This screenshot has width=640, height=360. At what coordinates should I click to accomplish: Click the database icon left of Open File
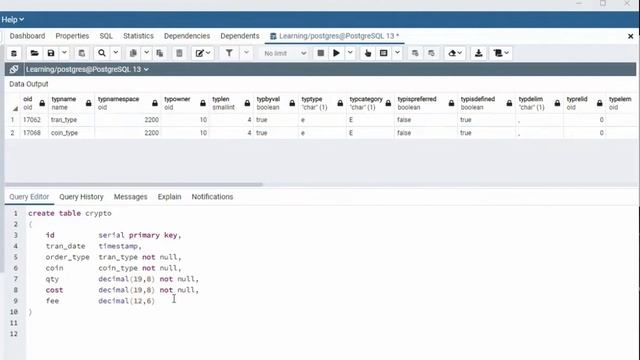pos(14,53)
